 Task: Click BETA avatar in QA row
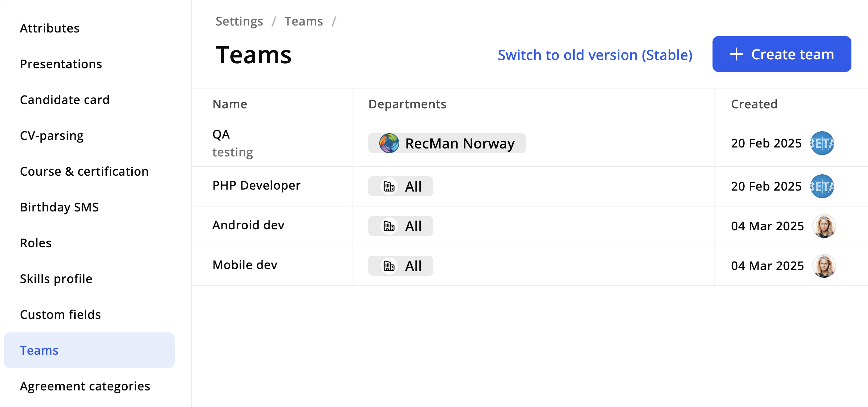(822, 143)
